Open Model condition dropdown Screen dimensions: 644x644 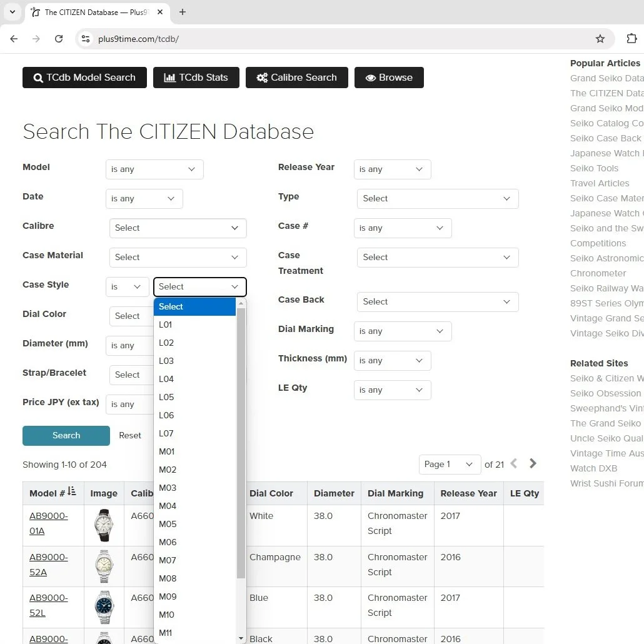154,169
